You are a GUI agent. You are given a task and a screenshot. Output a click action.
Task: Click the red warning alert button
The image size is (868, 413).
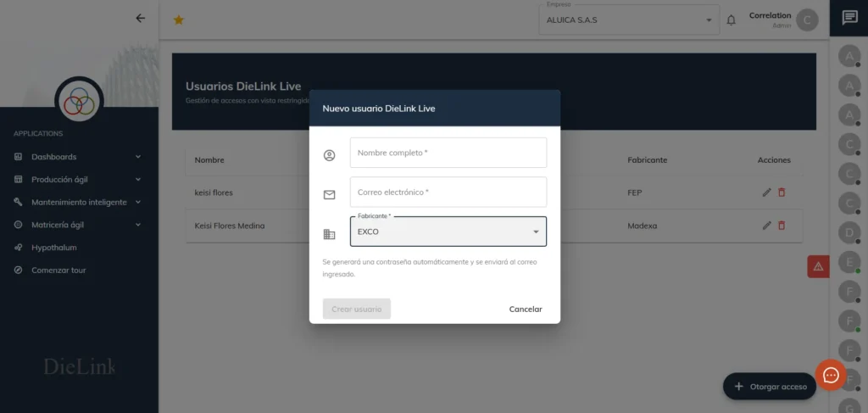[818, 267]
